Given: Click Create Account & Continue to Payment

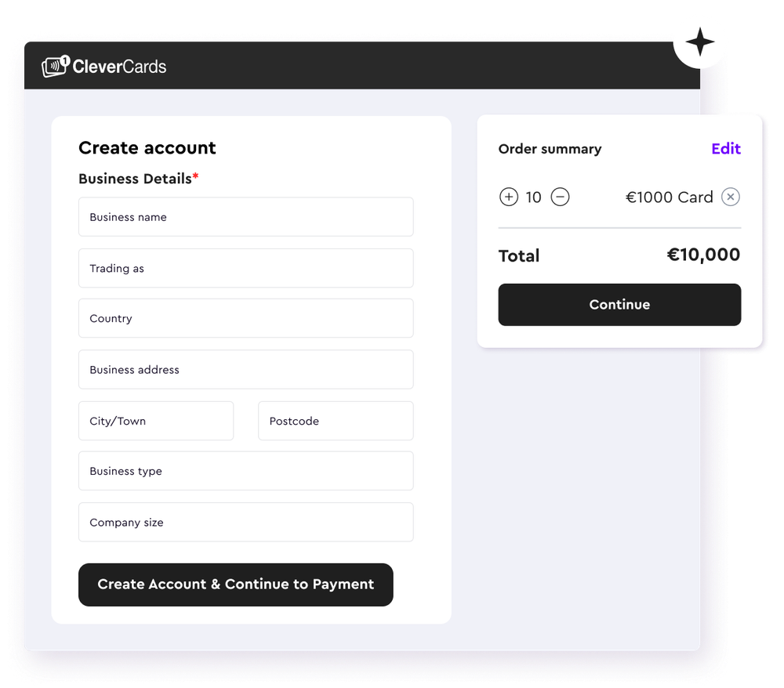Looking at the screenshot, I should 235,584.
